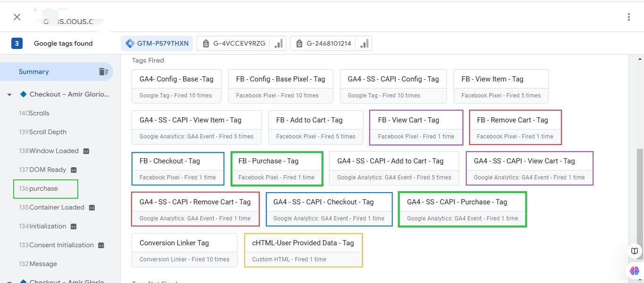Collapse the top Checkout – Amir Glorio... page group
Screen dimensions: 644x283
pyautogui.click(x=9, y=95)
